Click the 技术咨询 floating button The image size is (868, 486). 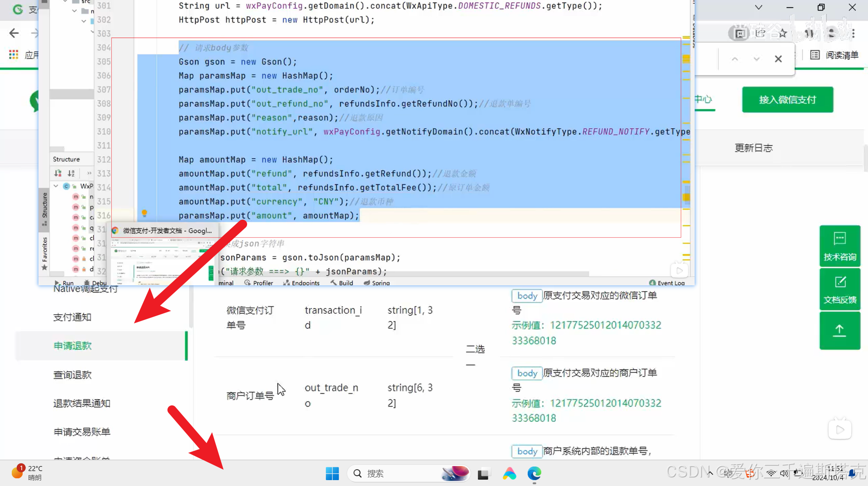[x=839, y=246]
